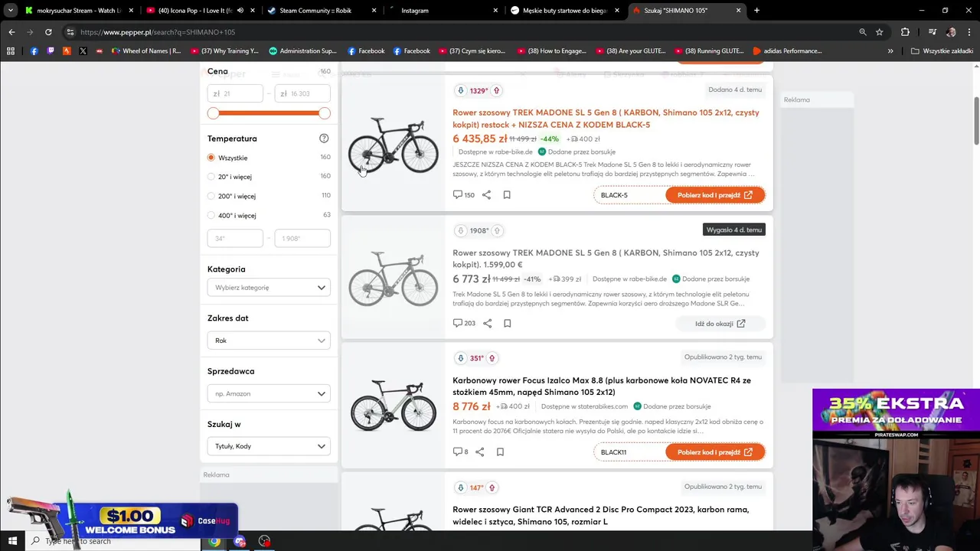Vote cold on the 351° Focus Izalco deal
Viewport: 980px width, 551px height.
coord(460,358)
